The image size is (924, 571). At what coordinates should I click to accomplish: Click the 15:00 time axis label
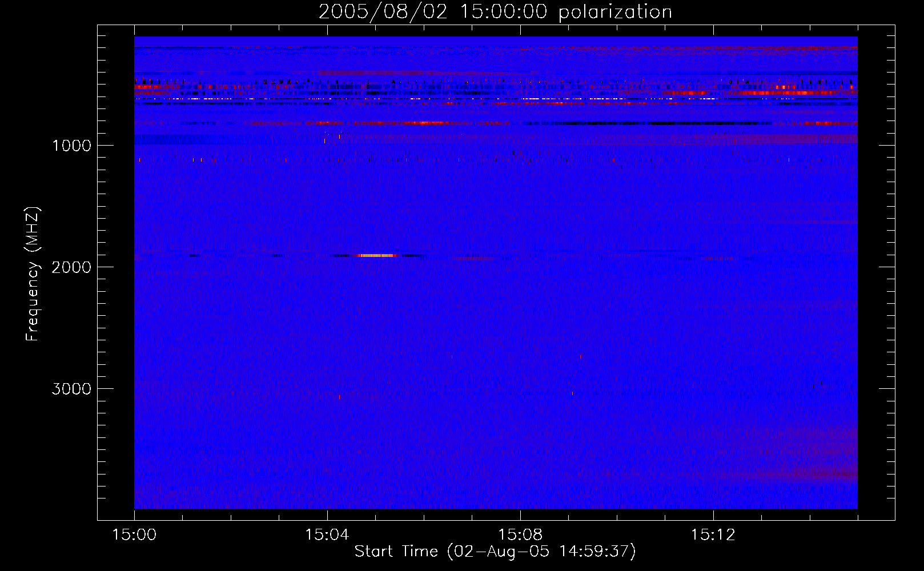click(134, 534)
